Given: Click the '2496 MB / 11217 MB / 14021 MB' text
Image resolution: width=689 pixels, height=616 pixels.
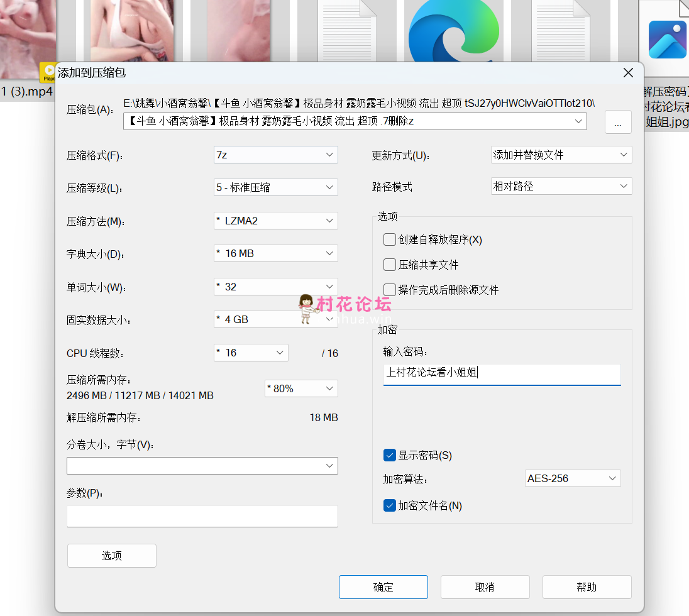Looking at the screenshot, I should coord(140,395).
